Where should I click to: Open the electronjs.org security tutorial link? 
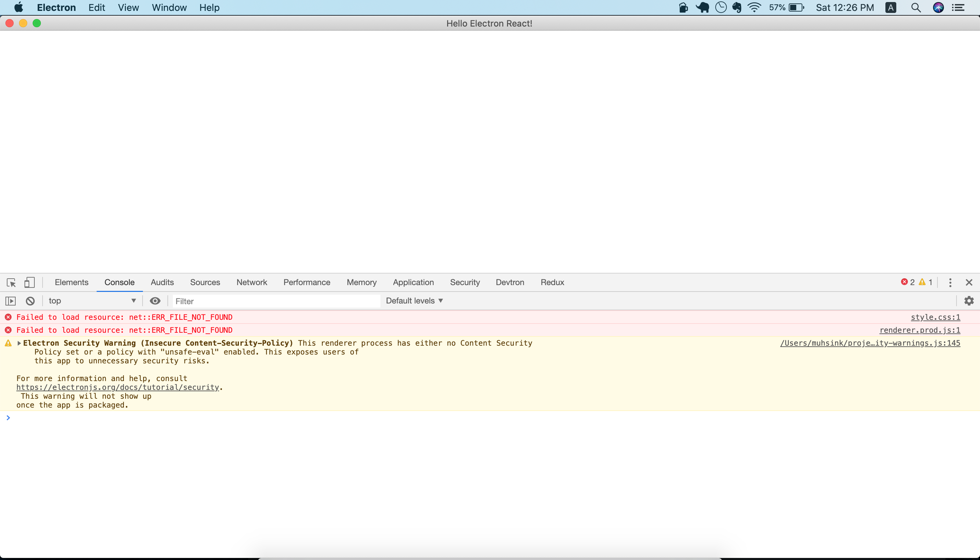(117, 387)
